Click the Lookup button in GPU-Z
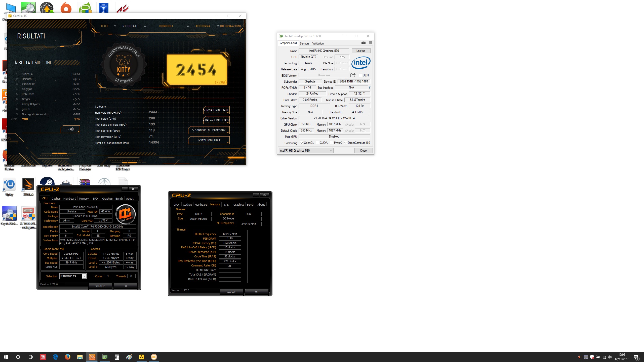The width and height of the screenshot is (644, 362). (x=361, y=51)
